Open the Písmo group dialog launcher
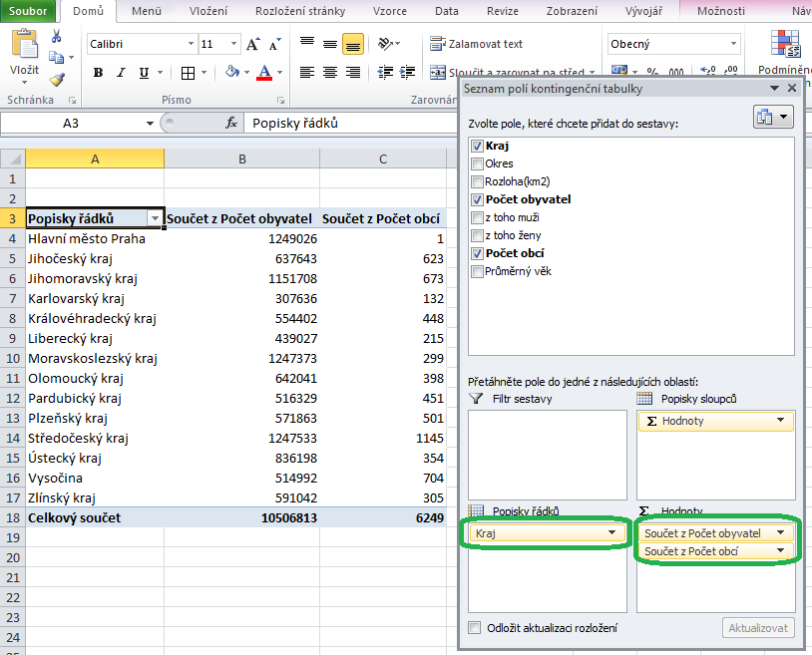The height and width of the screenshot is (655, 812). tap(280, 101)
